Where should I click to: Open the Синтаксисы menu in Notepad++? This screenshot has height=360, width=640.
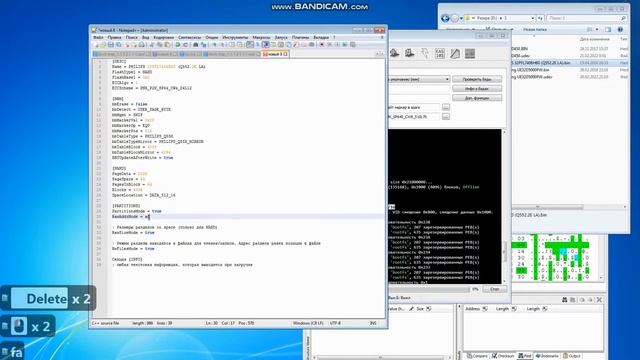189,37
